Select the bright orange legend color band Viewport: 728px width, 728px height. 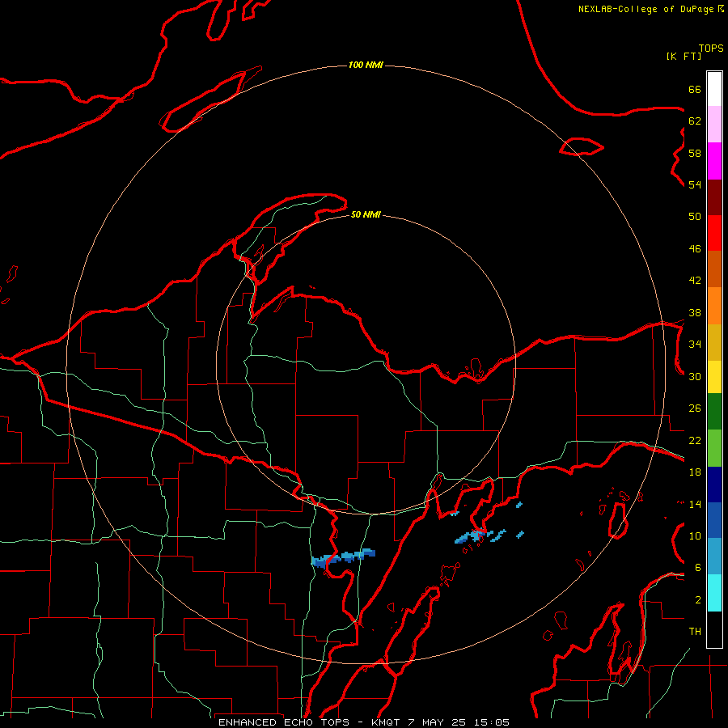(x=714, y=306)
